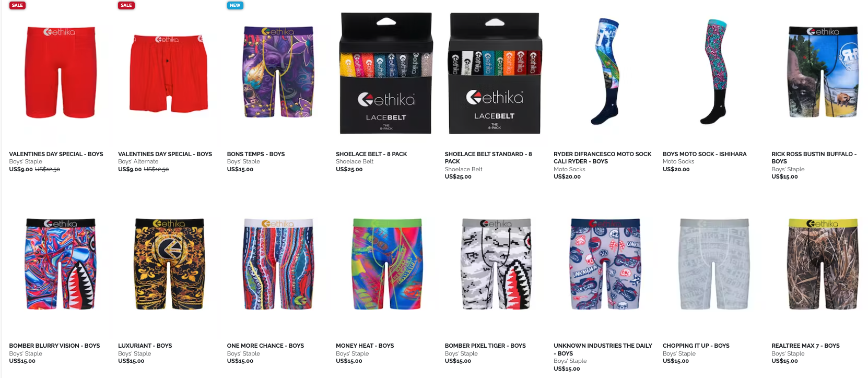Click Chopping It Up - Boys title
This screenshot has height=378, width=868.
coord(696,346)
